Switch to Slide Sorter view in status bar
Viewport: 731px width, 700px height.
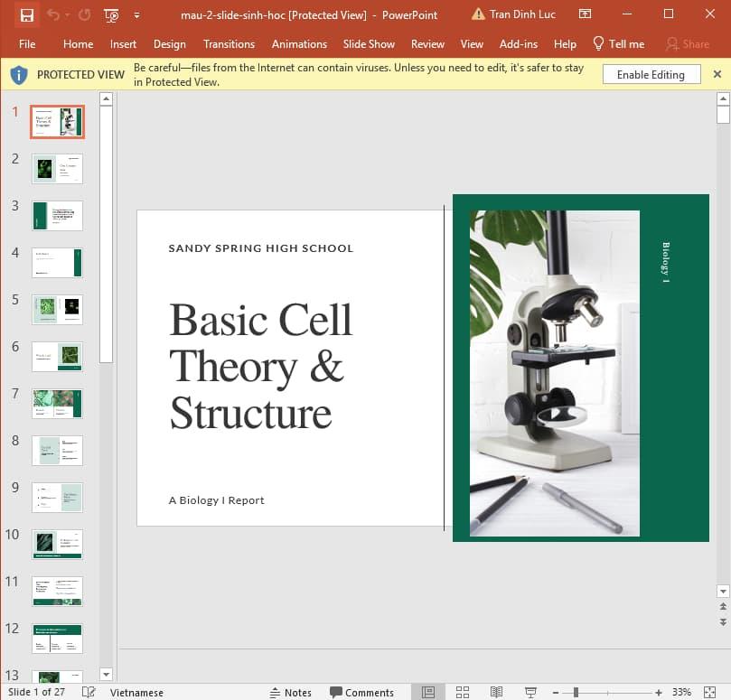coord(462,692)
